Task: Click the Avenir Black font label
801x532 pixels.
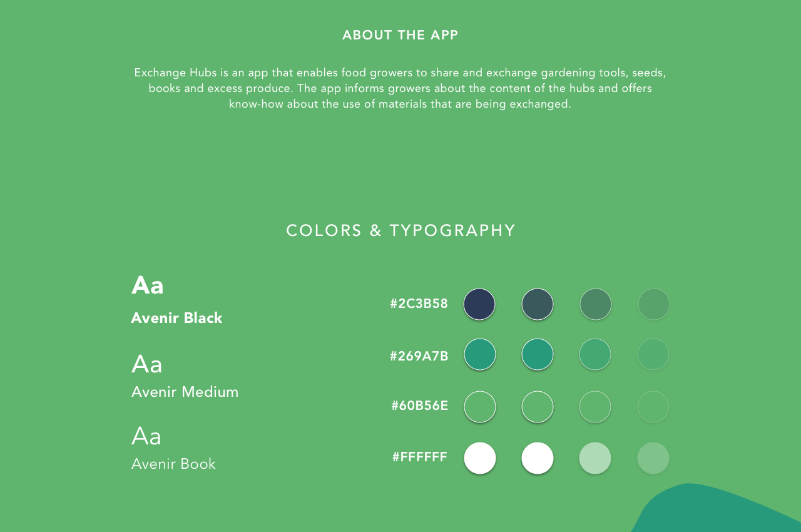Action: pos(177,318)
